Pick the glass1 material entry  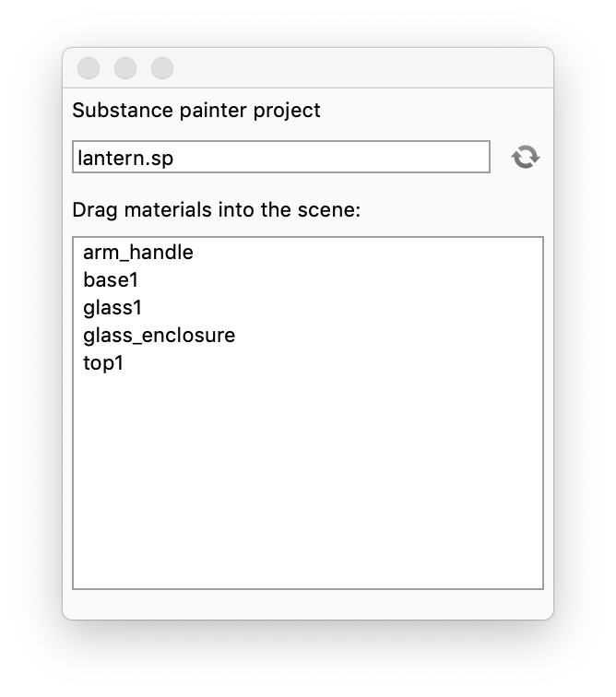(113, 307)
